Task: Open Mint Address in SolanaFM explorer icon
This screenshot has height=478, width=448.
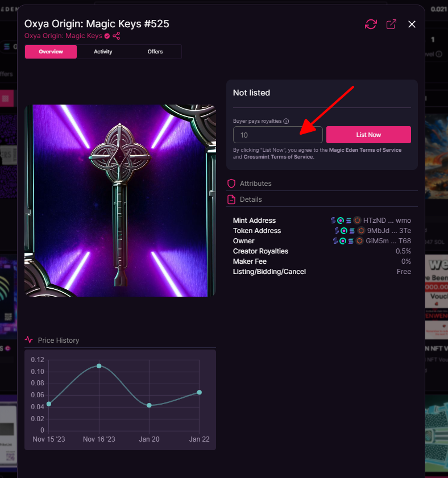Action: point(333,220)
